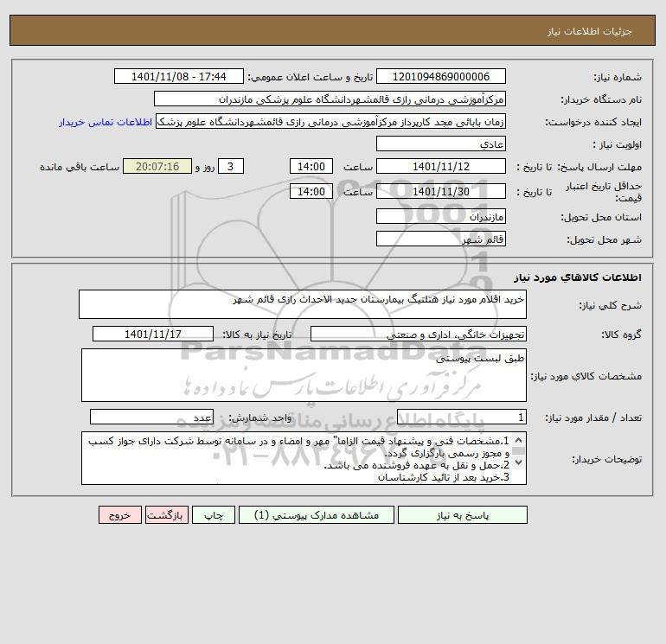Open مشاهده مدارک پیوستی (1) button

click(x=317, y=515)
